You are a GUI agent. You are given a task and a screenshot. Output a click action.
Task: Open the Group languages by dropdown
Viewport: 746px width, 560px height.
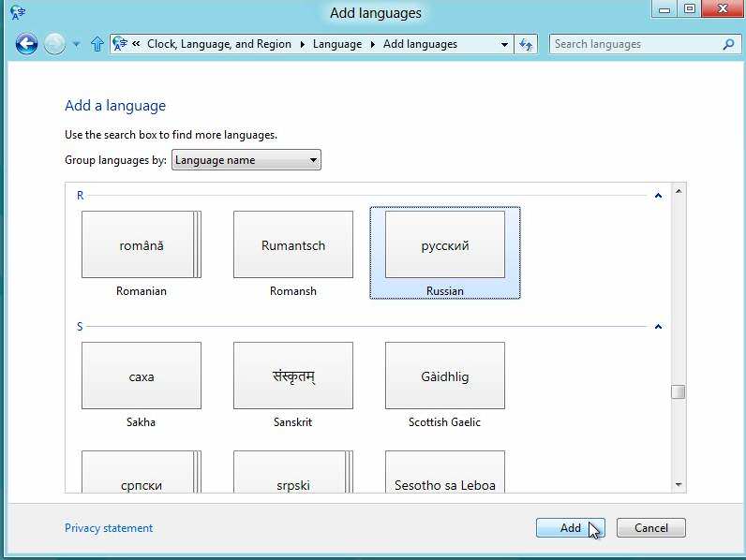(x=246, y=160)
